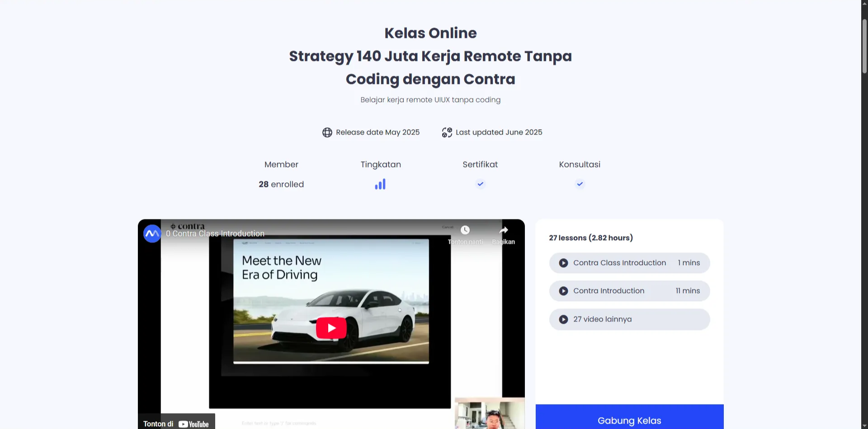
Task: Click the scrollbar down arrow
Action: coord(864,425)
